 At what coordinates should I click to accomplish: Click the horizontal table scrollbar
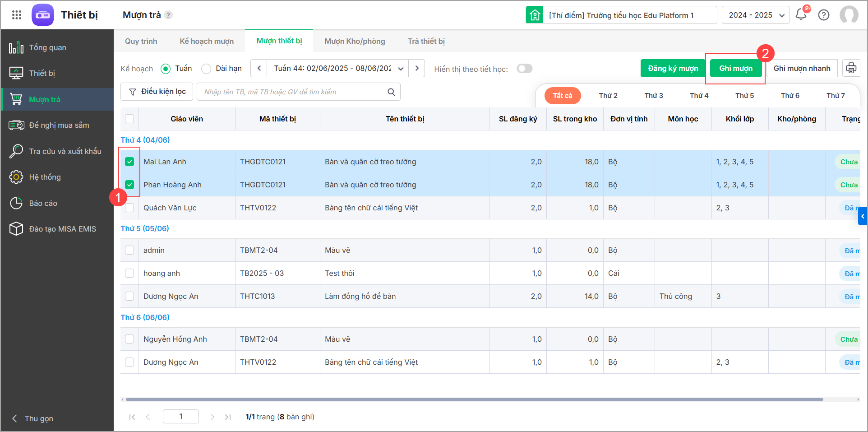474,399
